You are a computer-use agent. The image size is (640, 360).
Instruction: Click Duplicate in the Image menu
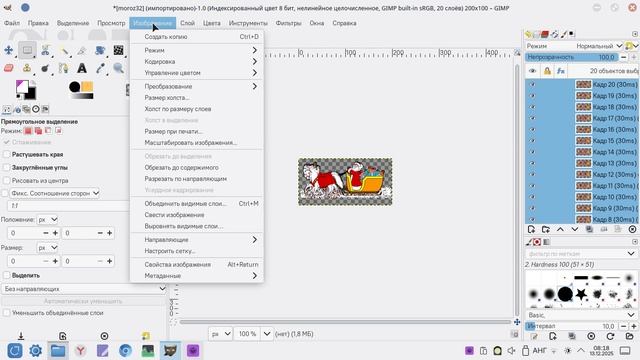click(x=196, y=37)
